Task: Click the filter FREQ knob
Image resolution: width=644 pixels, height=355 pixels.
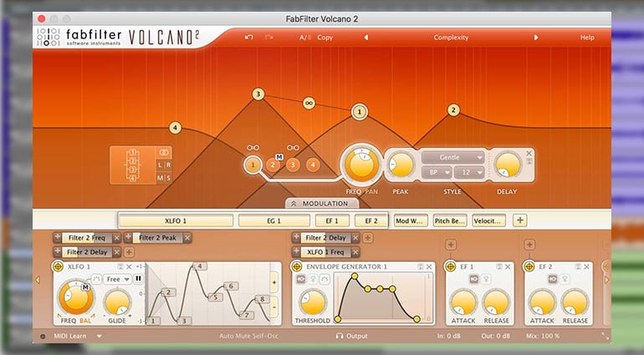Action: [x=361, y=165]
